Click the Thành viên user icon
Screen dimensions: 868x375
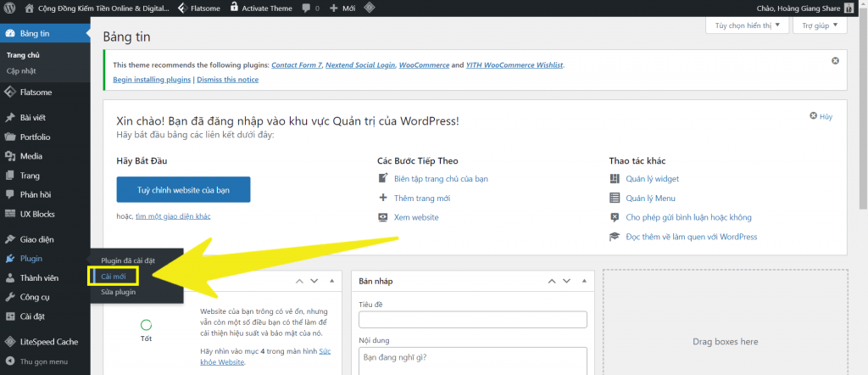pos(10,278)
